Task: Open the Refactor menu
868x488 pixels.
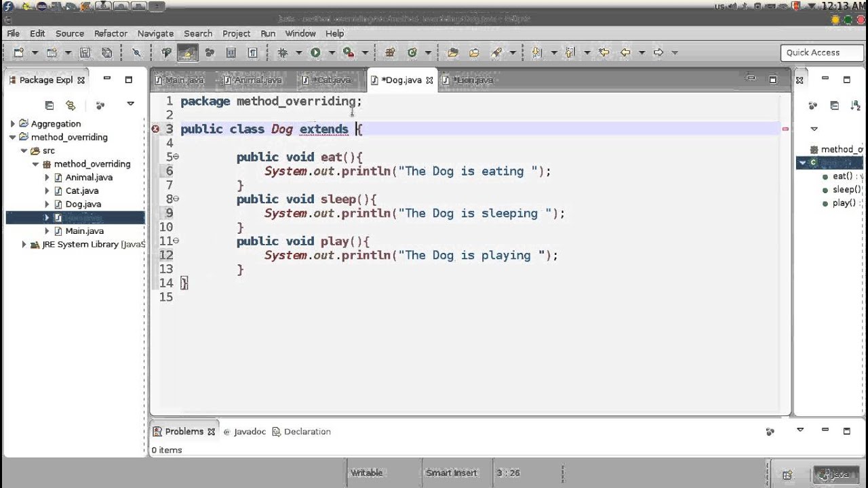Action: pos(111,33)
